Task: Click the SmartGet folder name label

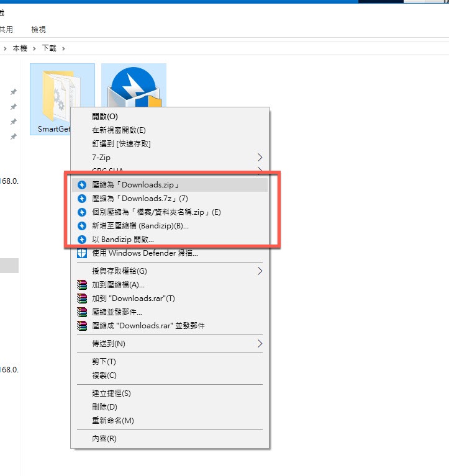Action: pyautogui.click(x=54, y=129)
